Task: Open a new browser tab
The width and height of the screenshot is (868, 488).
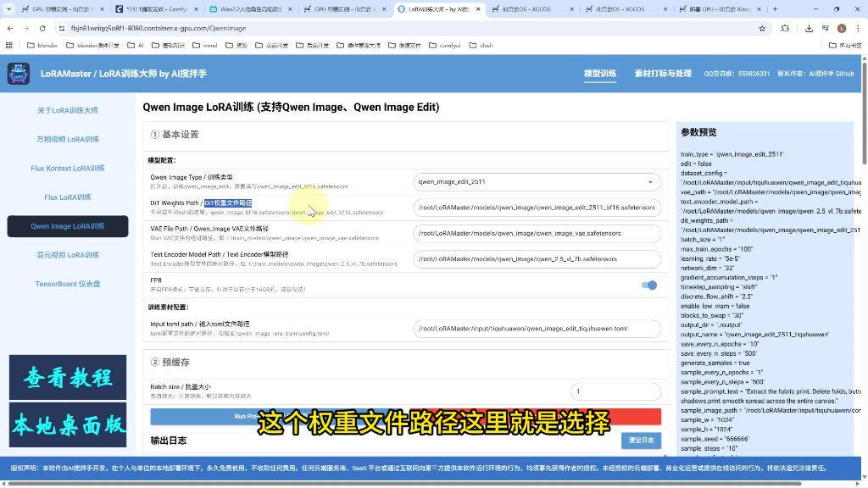Action: pyautogui.click(x=775, y=8)
